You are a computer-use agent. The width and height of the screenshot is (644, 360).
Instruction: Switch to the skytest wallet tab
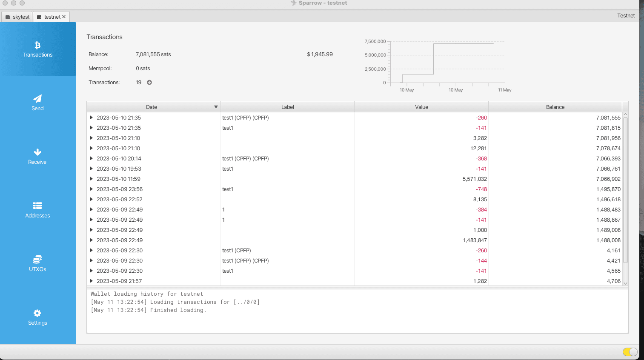click(x=17, y=17)
